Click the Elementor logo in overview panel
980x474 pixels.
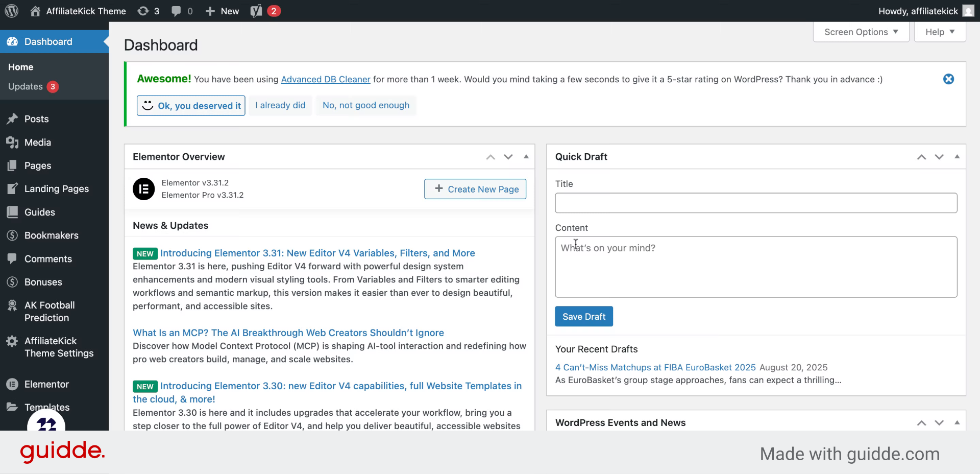point(143,189)
